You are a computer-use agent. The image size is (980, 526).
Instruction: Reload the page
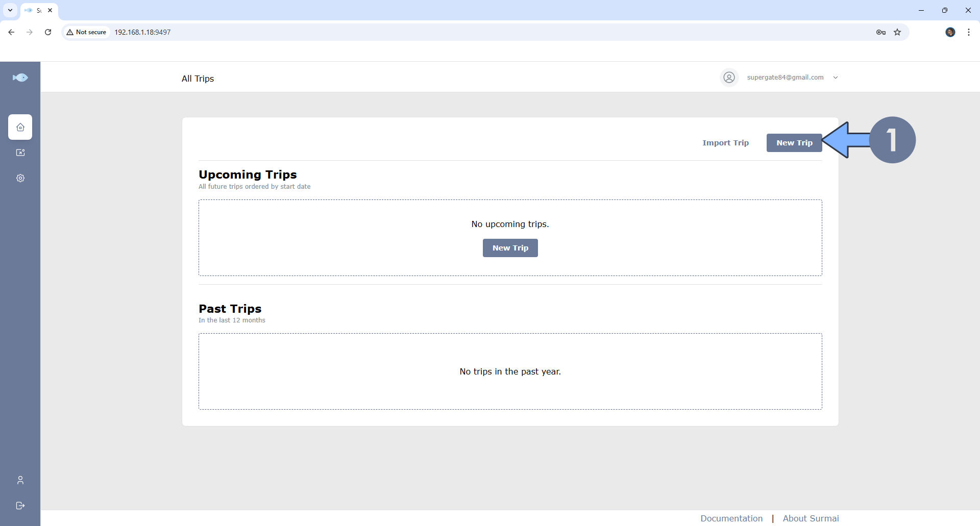point(48,32)
